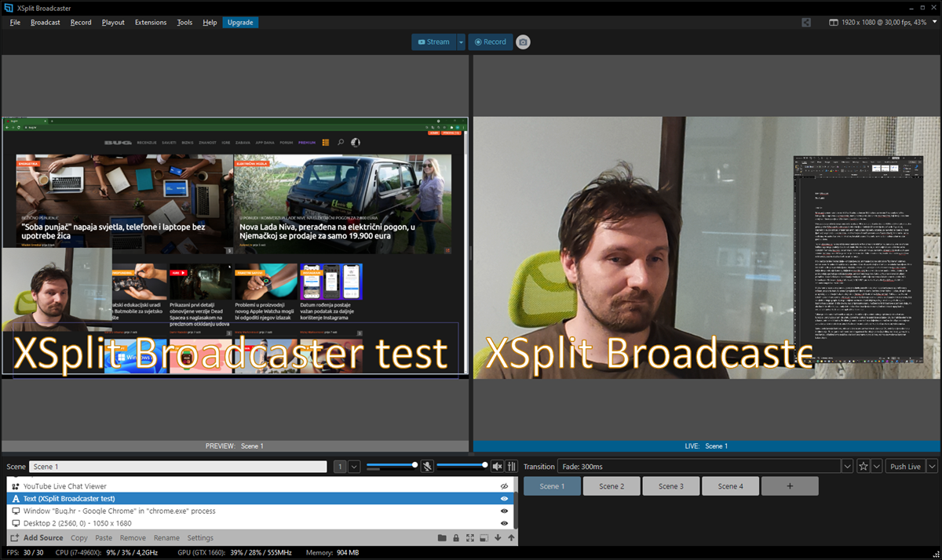Hide the Buq.hr Google Chrome window source
The image size is (942, 560).
pos(505,511)
